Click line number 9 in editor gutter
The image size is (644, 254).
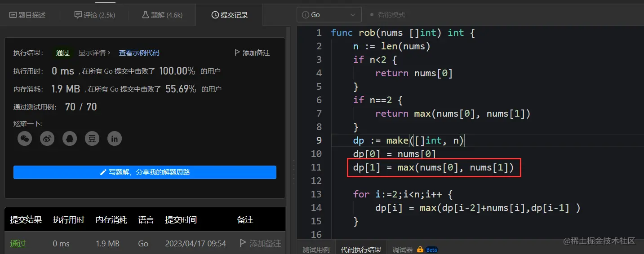[x=319, y=140]
